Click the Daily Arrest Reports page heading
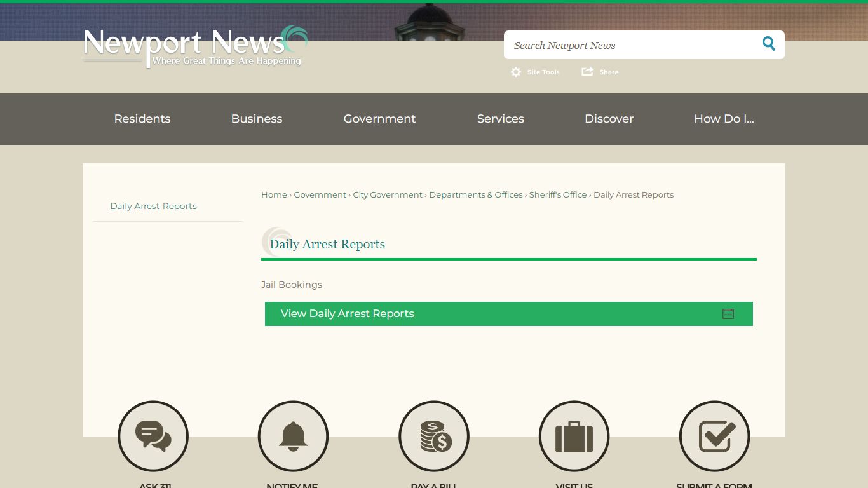 [x=327, y=245]
